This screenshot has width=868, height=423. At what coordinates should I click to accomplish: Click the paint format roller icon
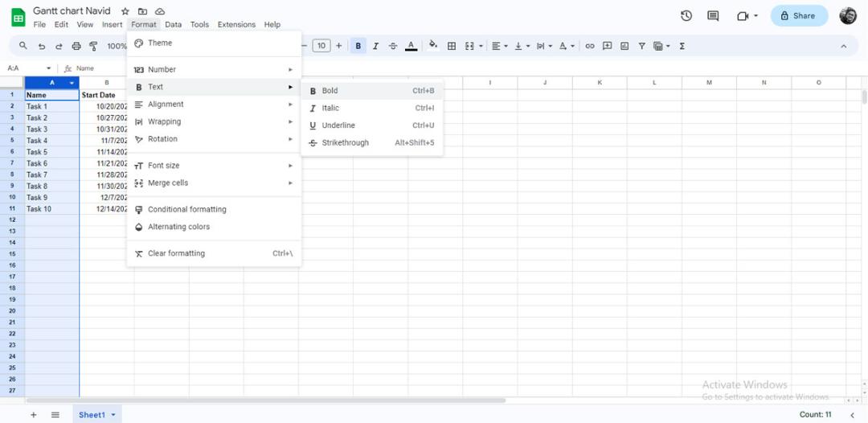[x=93, y=46]
